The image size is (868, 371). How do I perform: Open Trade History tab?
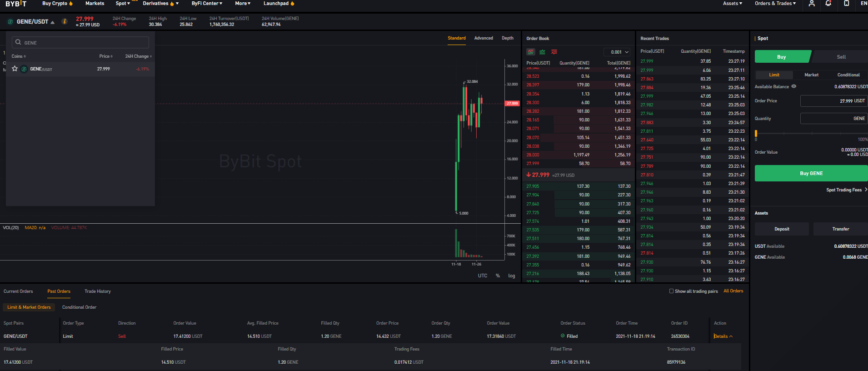98,291
